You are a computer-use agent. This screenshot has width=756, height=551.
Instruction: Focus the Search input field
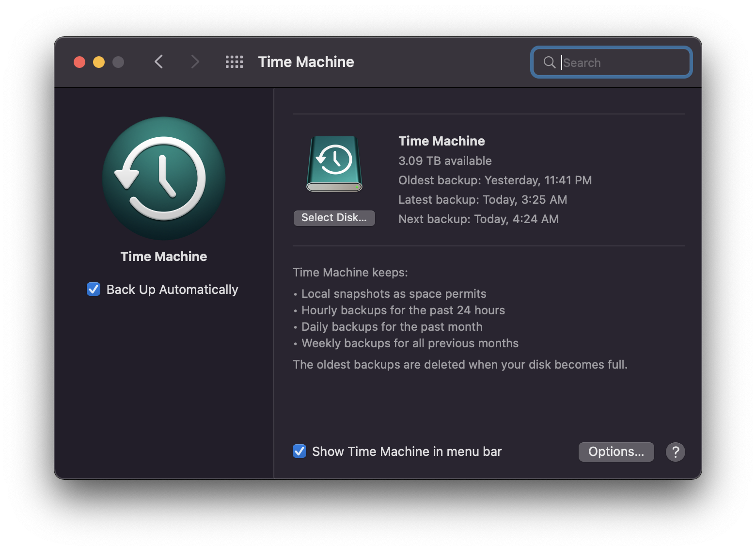[623, 63]
